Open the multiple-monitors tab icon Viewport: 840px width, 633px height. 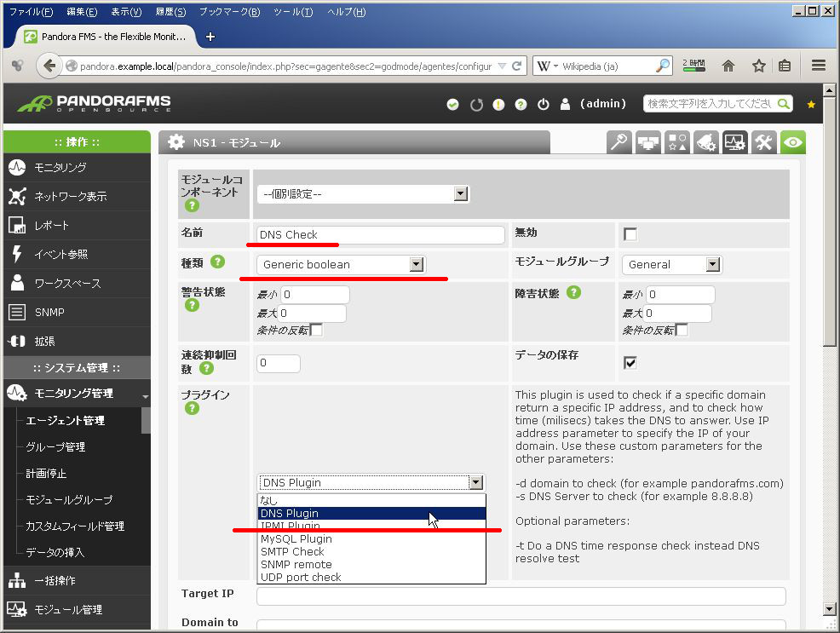pos(647,143)
